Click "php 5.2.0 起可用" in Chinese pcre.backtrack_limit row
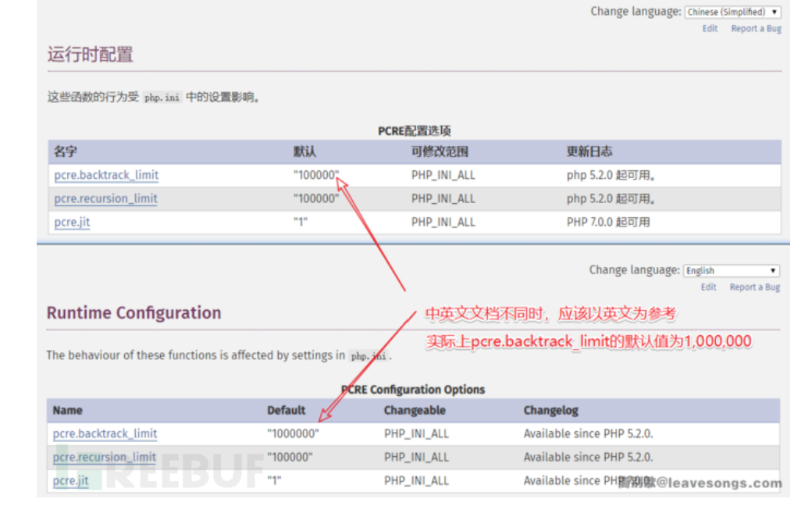Viewport: 812px width, 517px height. tap(611, 175)
